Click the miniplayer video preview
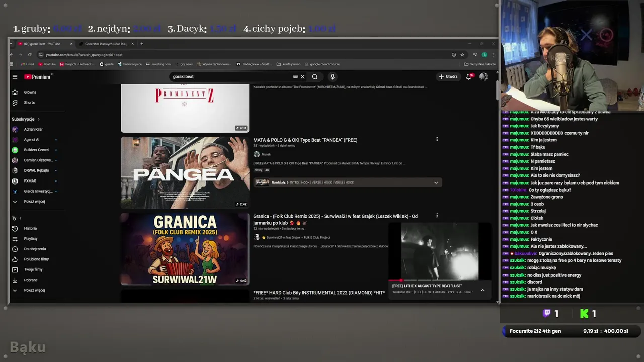Image resolution: width=644 pixels, height=362 pixels. tap(440, 251)
